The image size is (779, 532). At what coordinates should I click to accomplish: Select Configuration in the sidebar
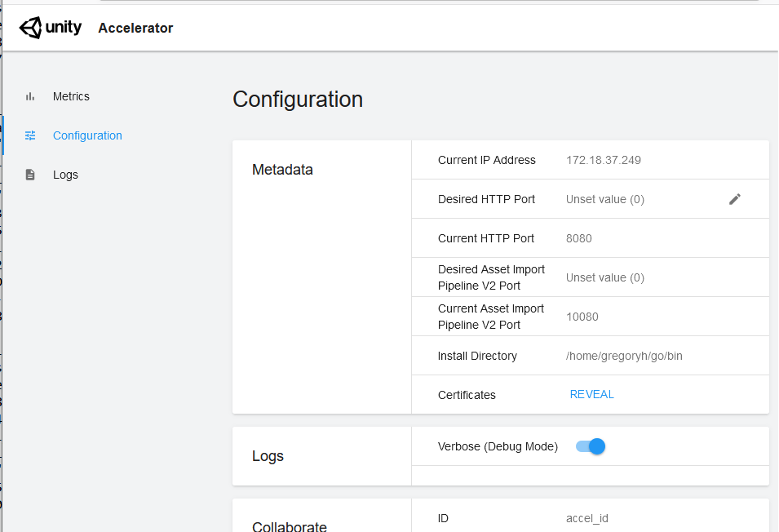(x=87, y=135)
